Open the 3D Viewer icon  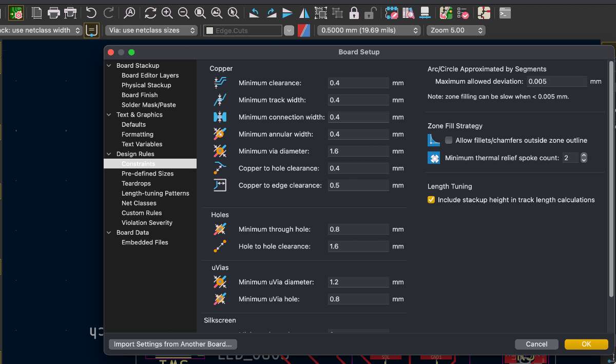pos(425,12)
